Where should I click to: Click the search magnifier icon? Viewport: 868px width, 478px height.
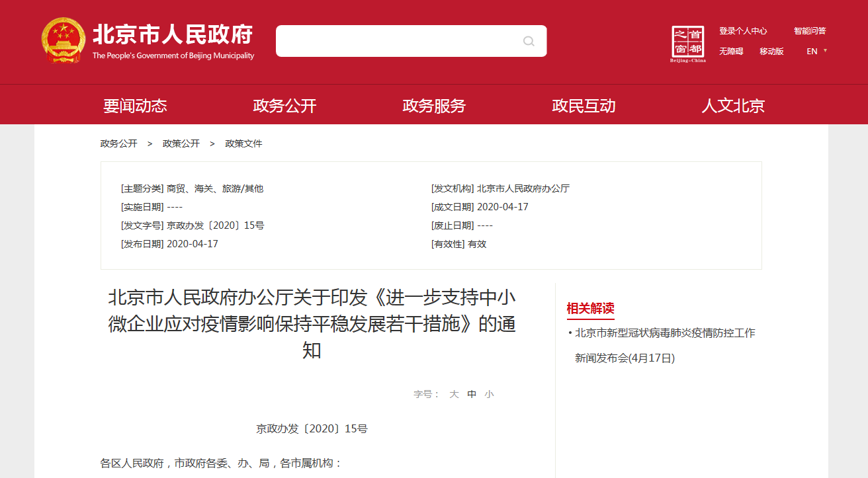(x=529, y=41)
